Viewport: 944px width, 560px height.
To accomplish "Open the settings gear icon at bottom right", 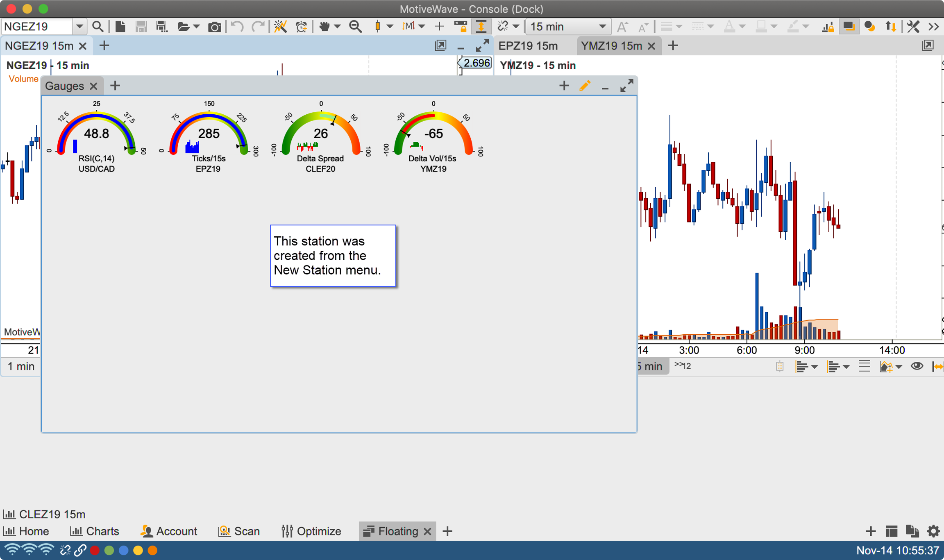I will coord(933,531).
